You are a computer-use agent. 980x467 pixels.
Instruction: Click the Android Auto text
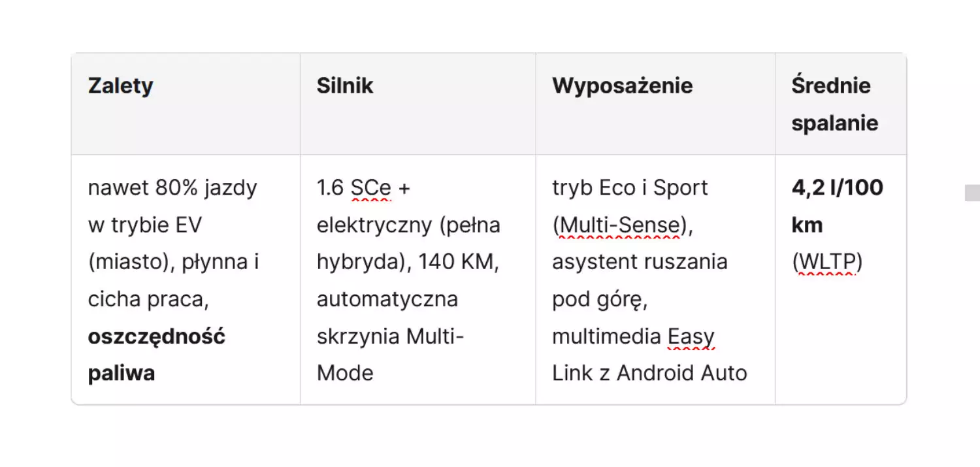pos(681,374)
